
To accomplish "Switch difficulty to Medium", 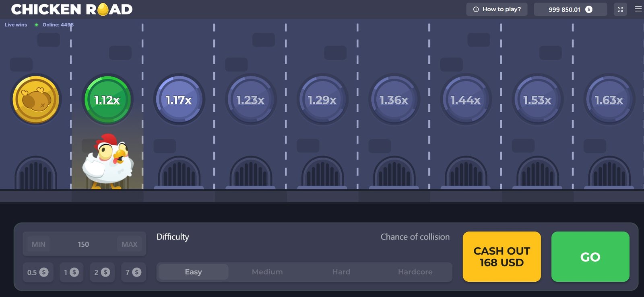I will pyautogui.click(x=267, y=272).
